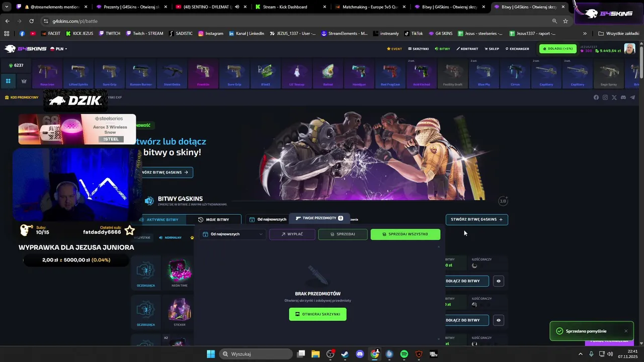644x362 pixels.
Task: Click the DOŁADUJ (+5%) button
Action: point(557,49)
